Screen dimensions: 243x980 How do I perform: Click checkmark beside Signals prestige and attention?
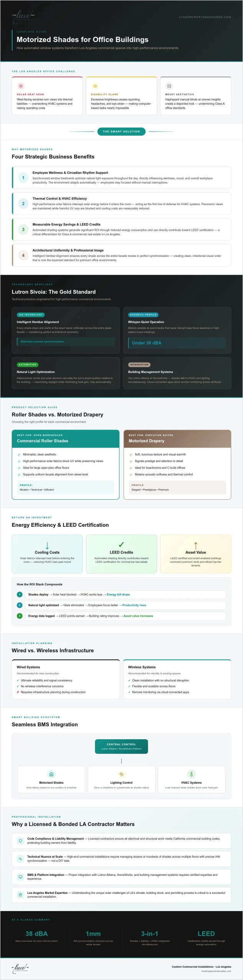(131, 461)
